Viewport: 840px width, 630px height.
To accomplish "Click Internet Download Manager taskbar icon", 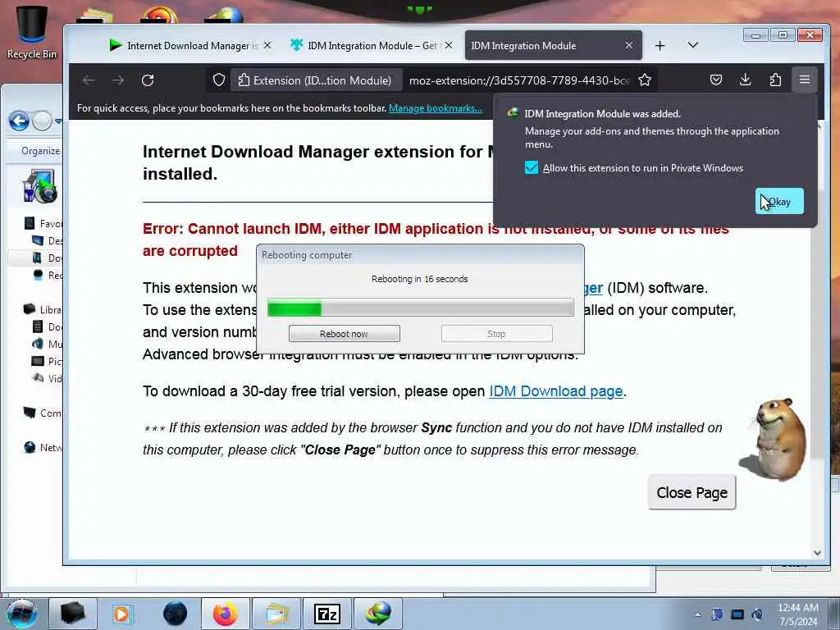I will coord(378,614).
